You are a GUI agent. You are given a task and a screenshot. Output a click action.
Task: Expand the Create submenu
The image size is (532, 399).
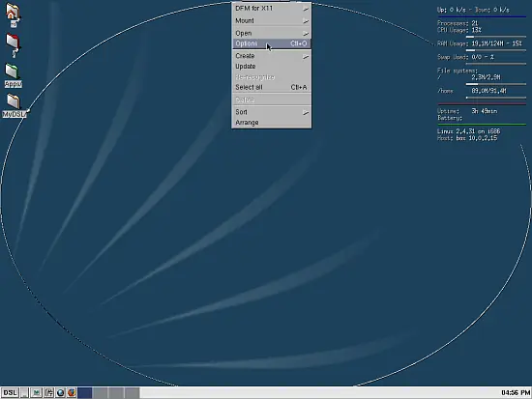[x=272, y=56]
